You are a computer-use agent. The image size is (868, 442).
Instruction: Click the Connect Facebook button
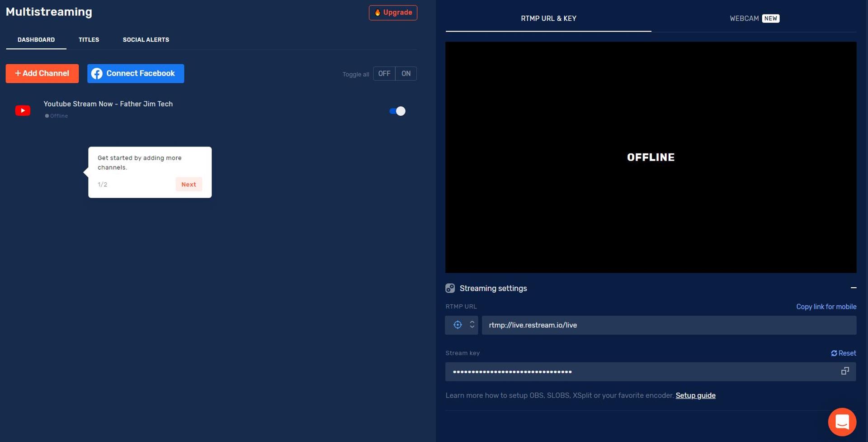tap(136, 73)
